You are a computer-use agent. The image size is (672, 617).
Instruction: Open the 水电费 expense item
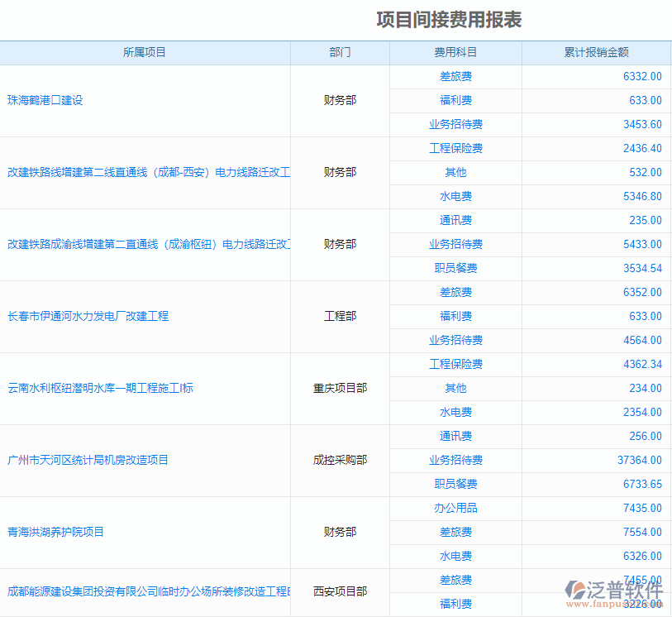click(x=455, y=196)
